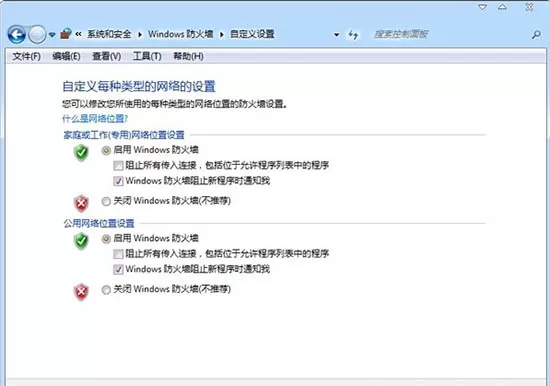Expand the hidden breadcrumb chevron «
The height and width of the screenshot is (386, 550).
79,34
